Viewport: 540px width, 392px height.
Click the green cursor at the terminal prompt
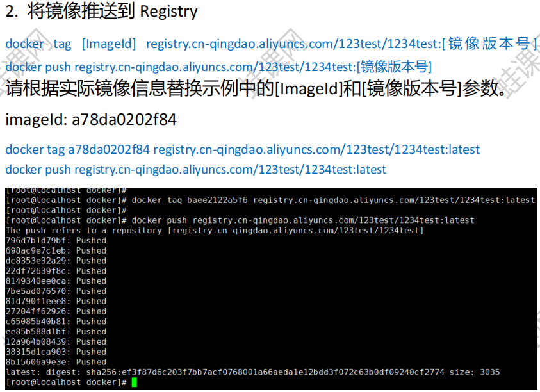coord(135,382)
